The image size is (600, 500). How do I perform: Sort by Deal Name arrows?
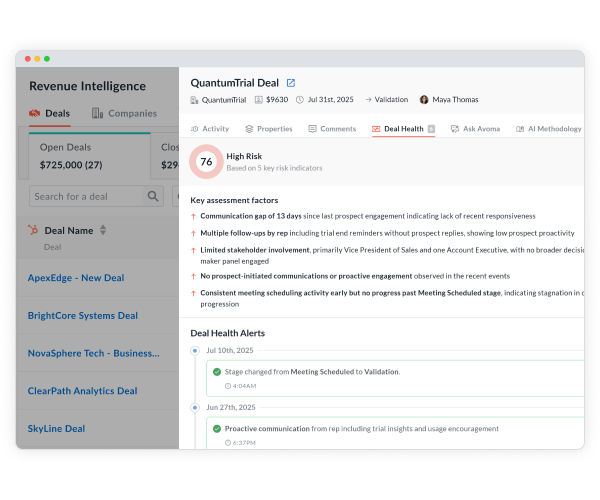[103, 230]
